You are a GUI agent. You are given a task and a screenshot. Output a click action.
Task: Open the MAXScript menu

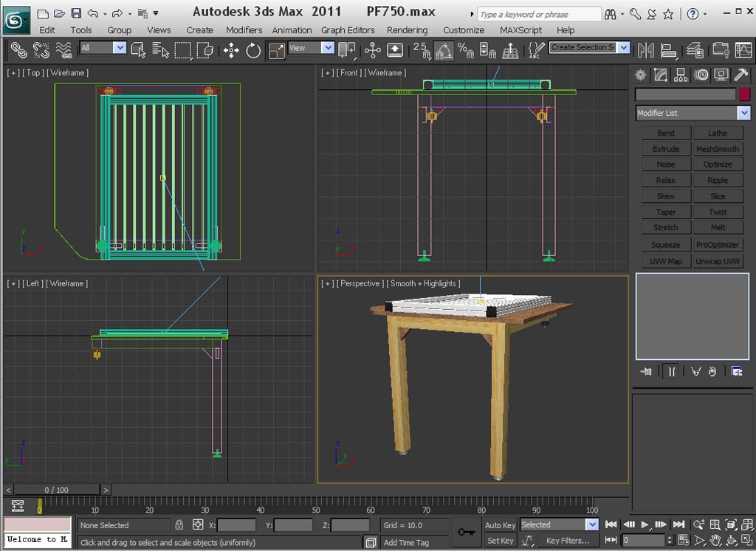pyautogui.click(x=520, y=30)
